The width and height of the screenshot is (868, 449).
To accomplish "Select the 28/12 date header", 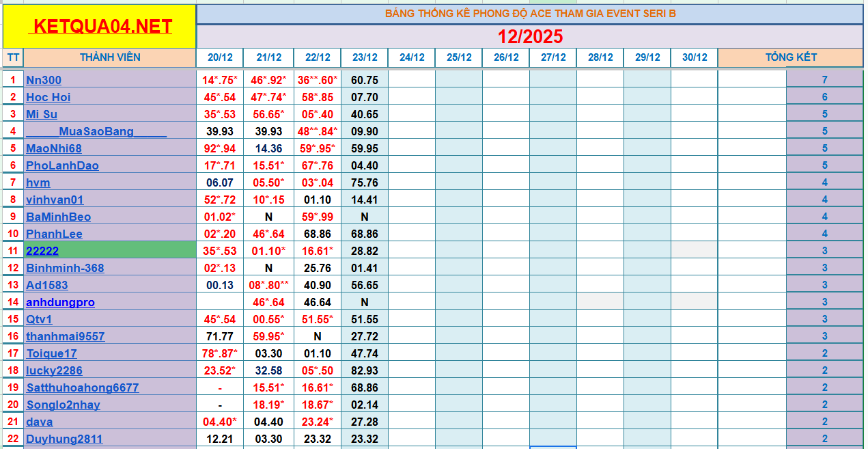I will (600, 57).
